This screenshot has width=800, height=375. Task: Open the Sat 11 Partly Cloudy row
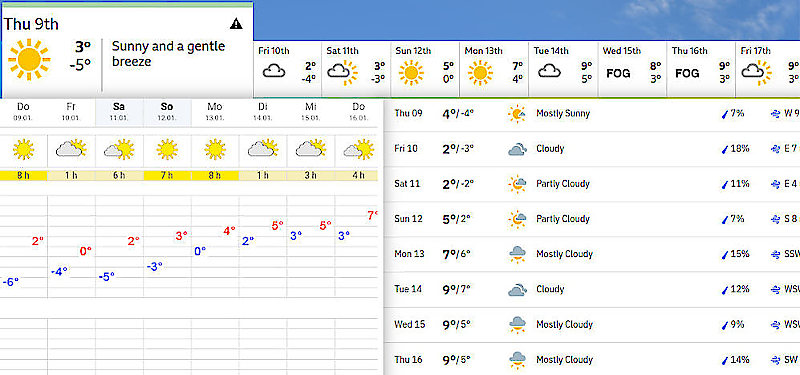pos(592,184)
